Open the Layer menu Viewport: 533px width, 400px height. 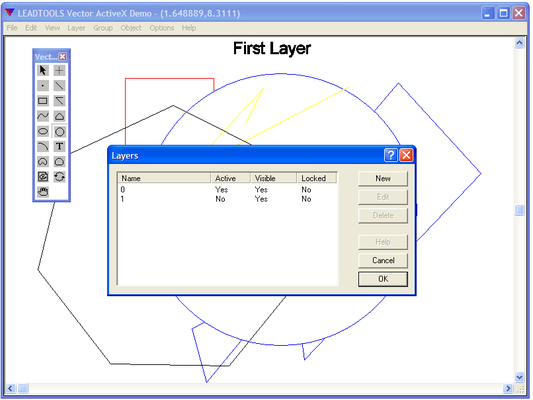(x=76, y=28)
